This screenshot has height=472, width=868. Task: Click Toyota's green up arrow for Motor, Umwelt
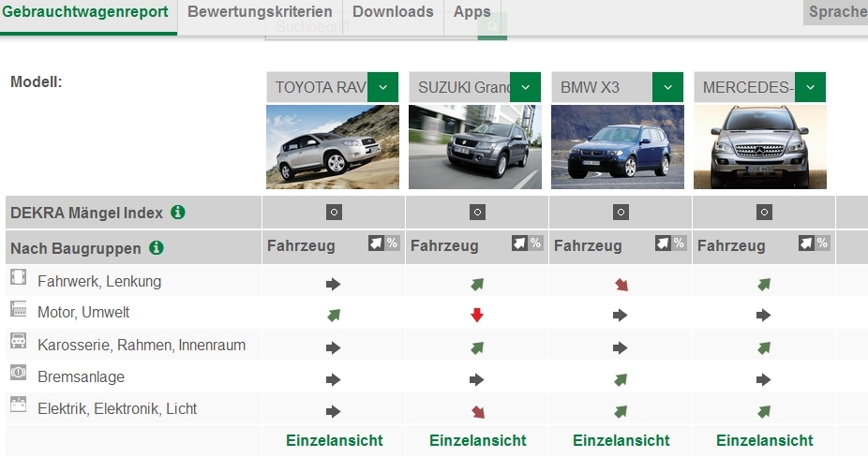point(334,316)
